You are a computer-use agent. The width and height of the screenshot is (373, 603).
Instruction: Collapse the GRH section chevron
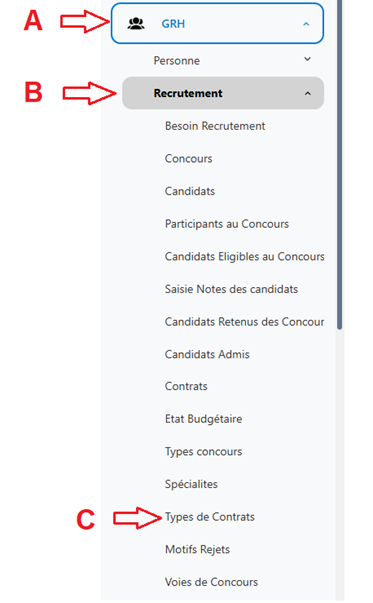pyautogui.click(x=306, y=24)
